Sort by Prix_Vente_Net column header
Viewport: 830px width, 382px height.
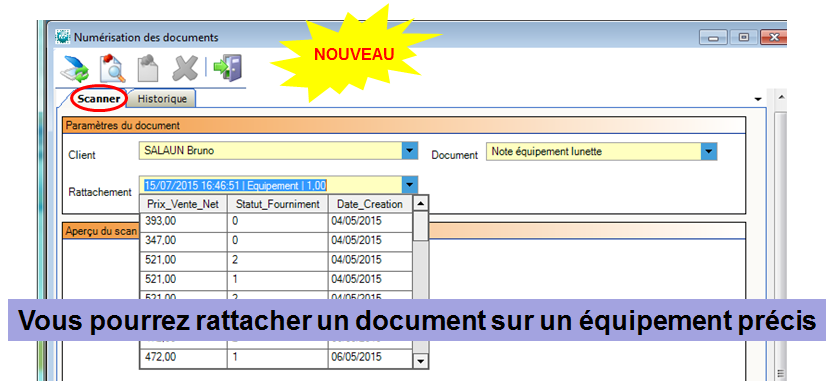184,204
